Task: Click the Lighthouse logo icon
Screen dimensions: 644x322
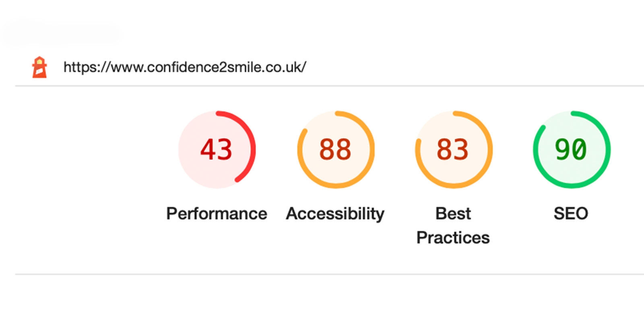Action: (39, 67)
